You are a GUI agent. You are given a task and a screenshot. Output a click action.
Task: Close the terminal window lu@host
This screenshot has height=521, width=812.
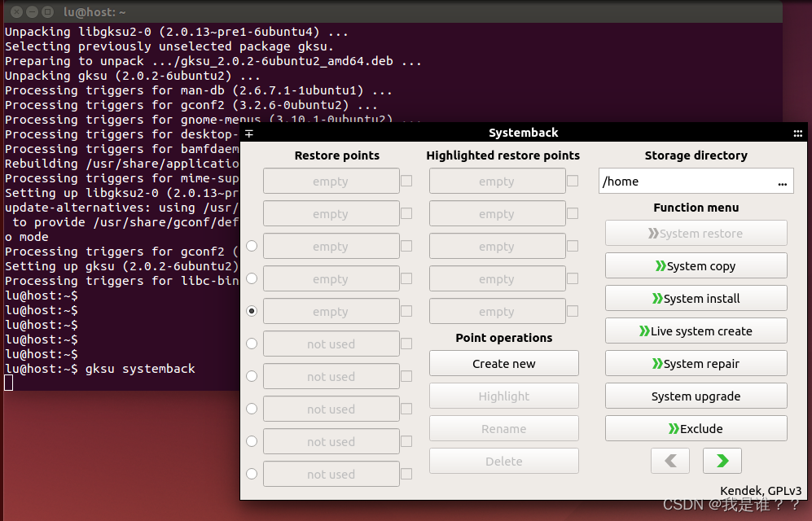[x=16, y=11]
